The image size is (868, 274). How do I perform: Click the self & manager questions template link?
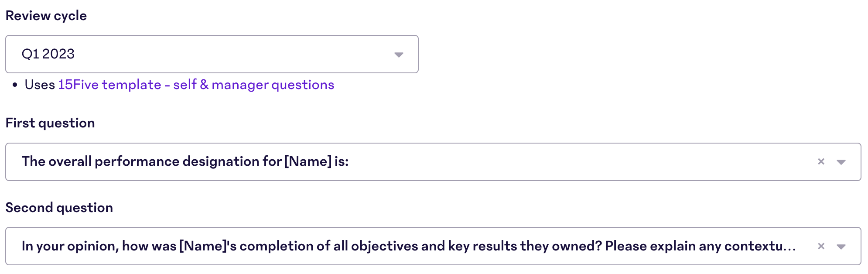pos(196,84)
